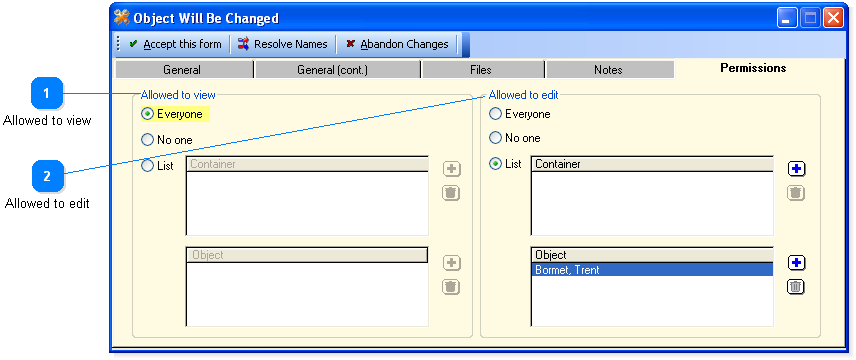The height and width of the screenshot is (360, 856).
Task: Click Object header in Allowed to view list
Action: coord(307,255)
